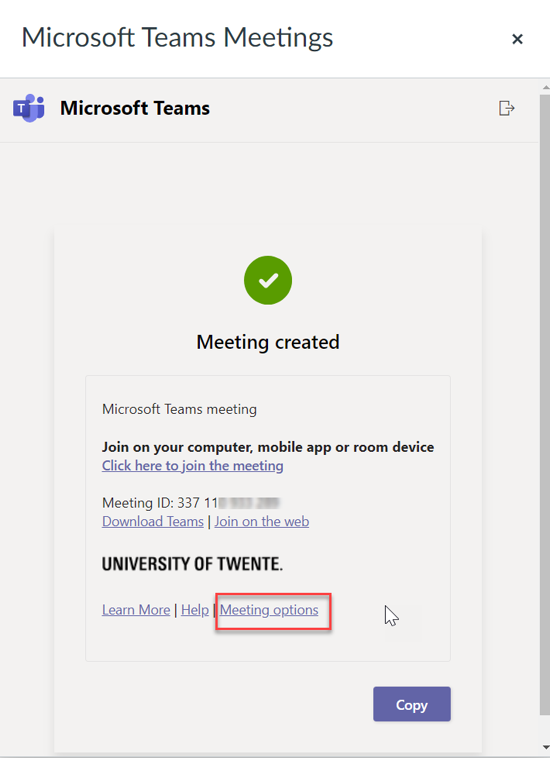
Task: Click the green checkmark success icon
Action: click(268, 280)
